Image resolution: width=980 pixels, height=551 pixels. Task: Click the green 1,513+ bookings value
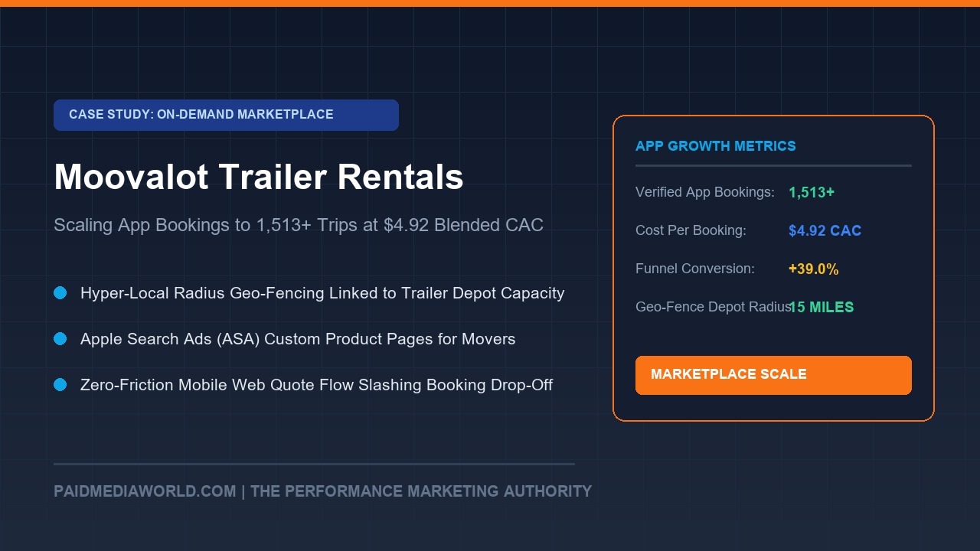812,192
